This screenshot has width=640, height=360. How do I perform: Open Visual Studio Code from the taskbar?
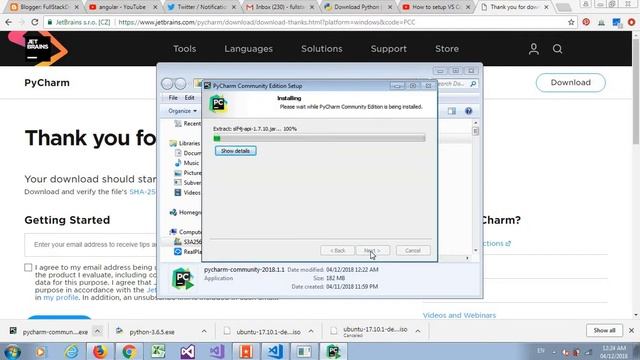276,351
